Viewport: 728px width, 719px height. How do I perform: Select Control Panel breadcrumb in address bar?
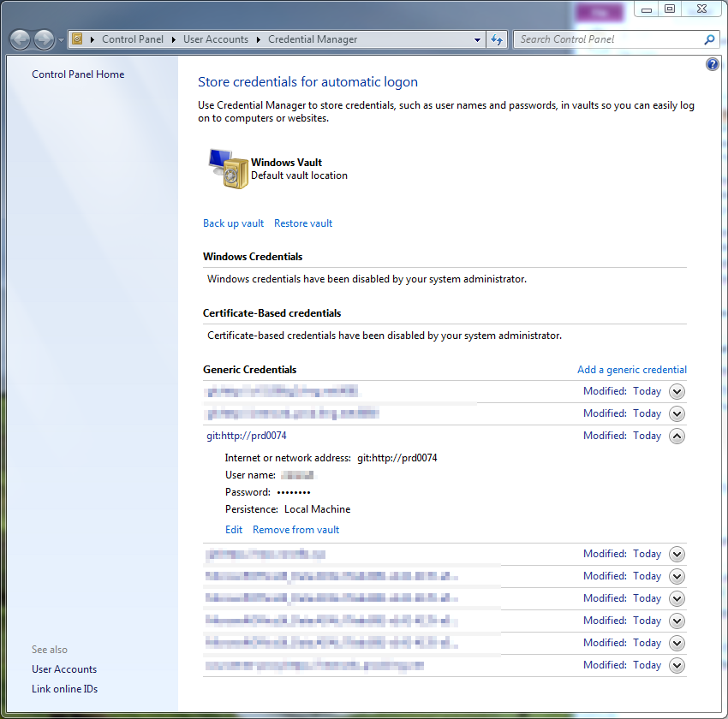click(132, 39)
